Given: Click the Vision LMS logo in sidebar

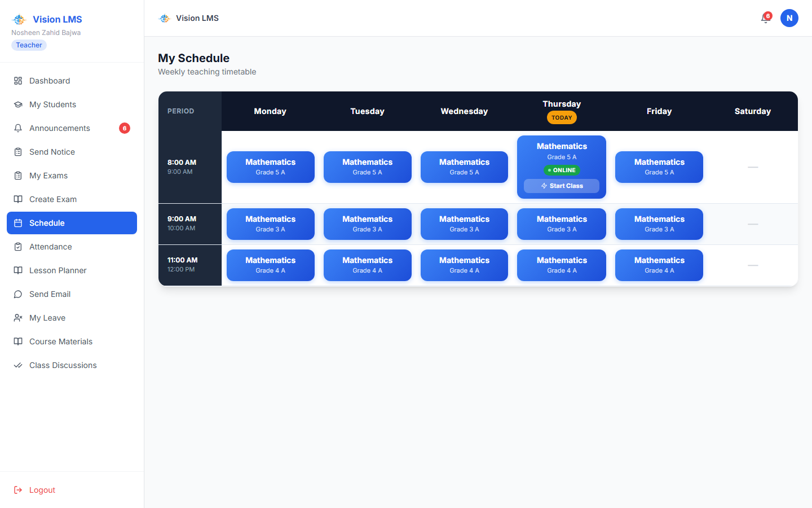Looking at the screenshot, I should point(19,20).
